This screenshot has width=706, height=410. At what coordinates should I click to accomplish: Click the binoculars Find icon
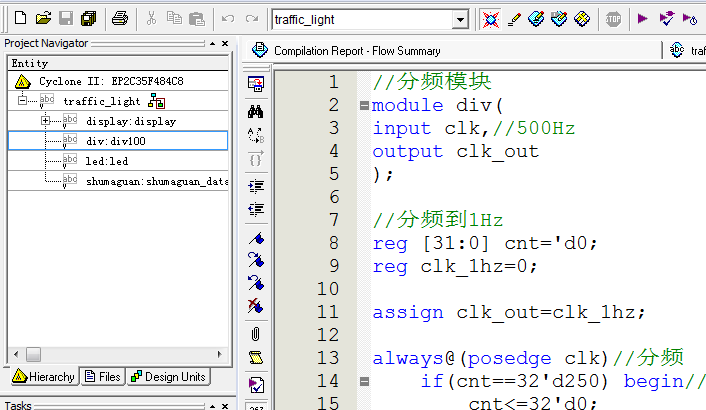[x=256, y=111]
